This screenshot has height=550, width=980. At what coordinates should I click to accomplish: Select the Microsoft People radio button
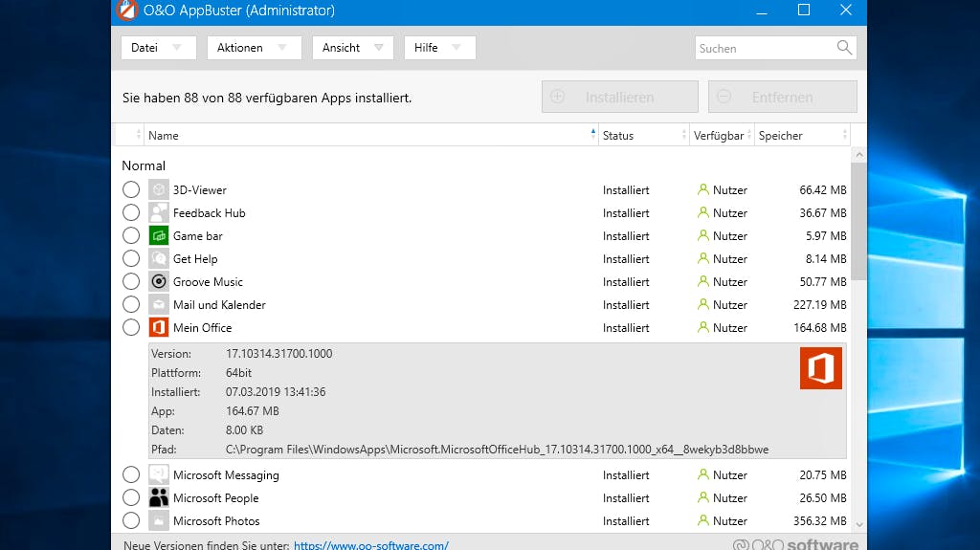tap(131, 497)
